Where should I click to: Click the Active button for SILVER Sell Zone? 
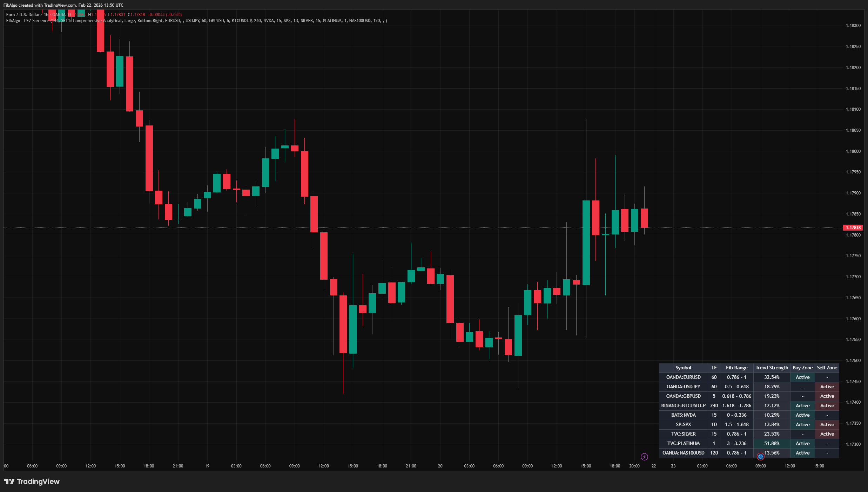click(x=827, y=434)
